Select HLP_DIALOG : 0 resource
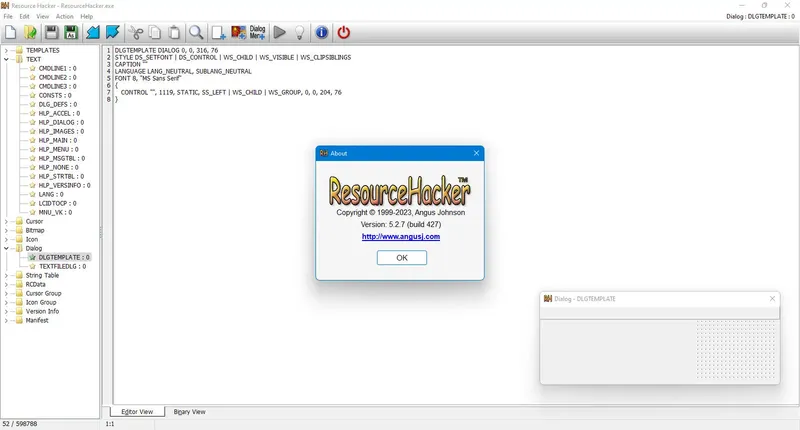This screenshot has width=800, height=430. (x=61, y=122)
